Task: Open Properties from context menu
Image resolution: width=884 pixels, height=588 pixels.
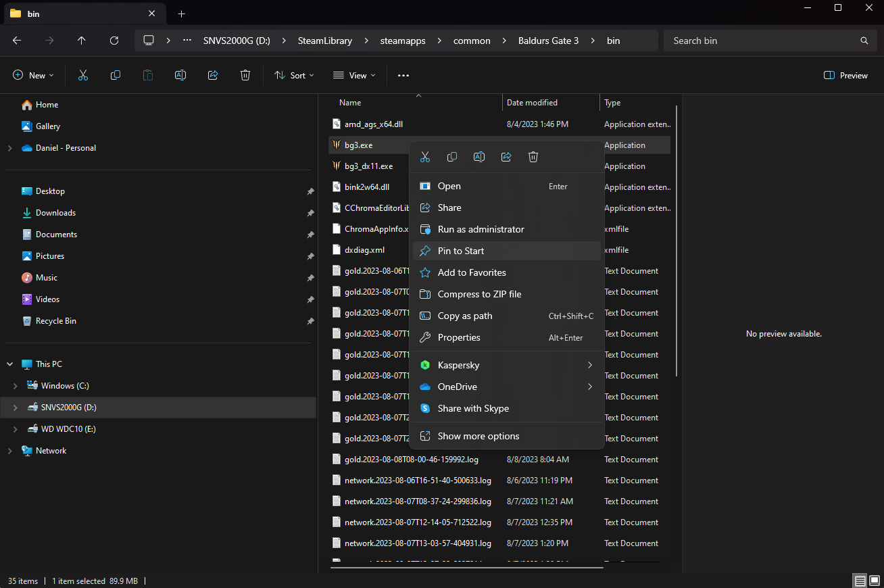Action: coord(506,337)
